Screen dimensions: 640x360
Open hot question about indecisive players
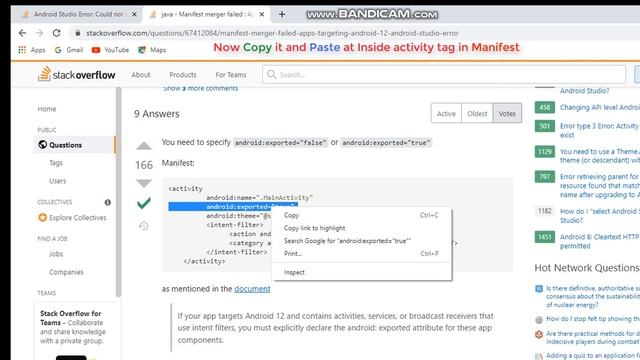(593, 337)
